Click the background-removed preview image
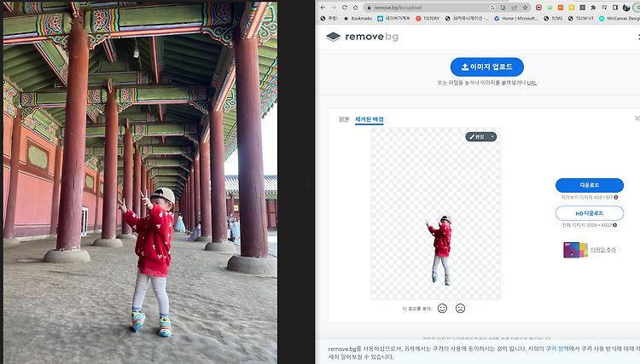The width and height of the screenshot is (640, 364). pyautogui.click(x=435, y=214)
